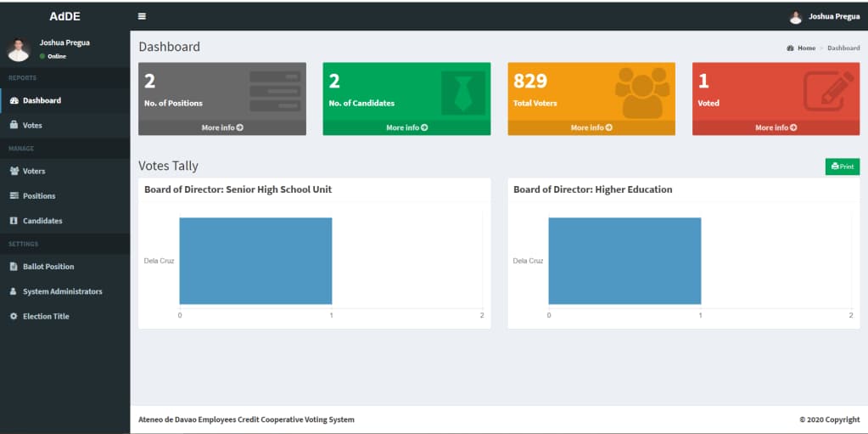The width and height of the screenshot is (868, 434).
Task: Click the System Administrators user icon
Action: (x=14, y=291)
